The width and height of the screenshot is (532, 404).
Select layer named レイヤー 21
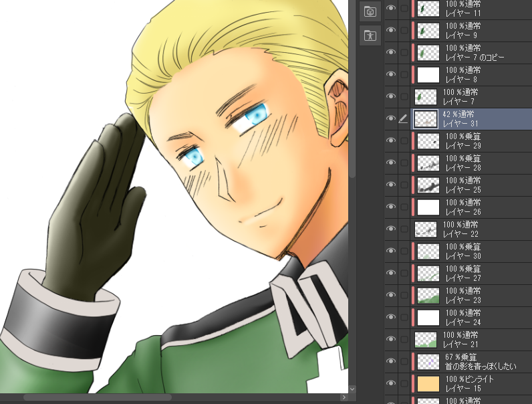click(x=460, y=344)
